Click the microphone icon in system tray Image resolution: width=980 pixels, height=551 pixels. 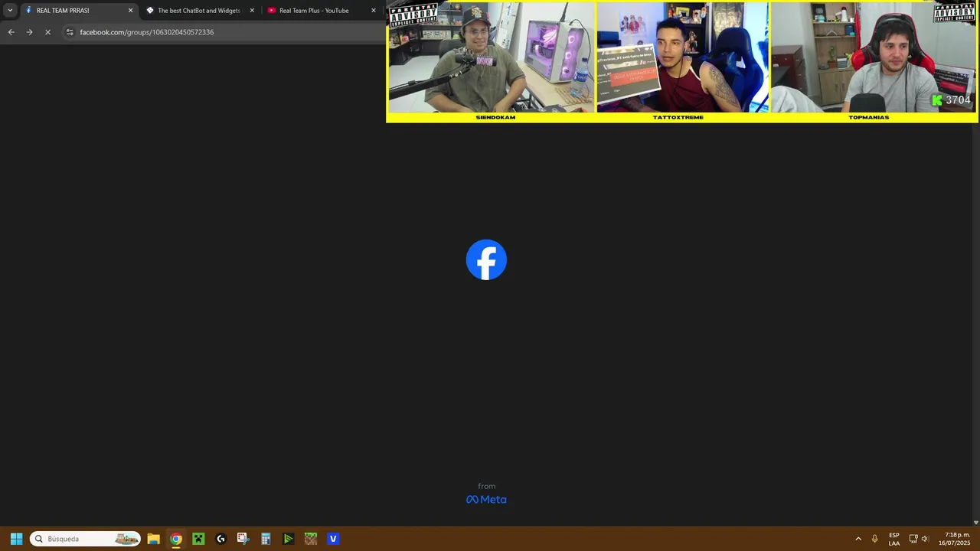click(875, 539)
